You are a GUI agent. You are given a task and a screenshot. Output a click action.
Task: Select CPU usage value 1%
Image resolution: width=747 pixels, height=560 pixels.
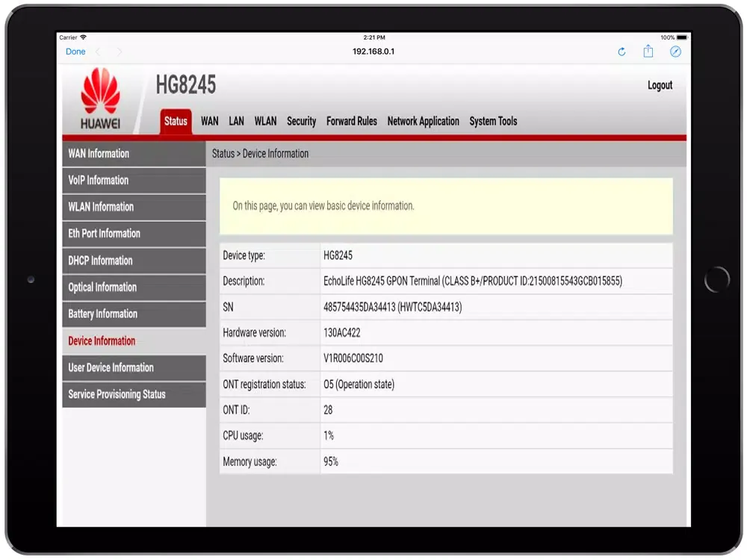point(328,436)
